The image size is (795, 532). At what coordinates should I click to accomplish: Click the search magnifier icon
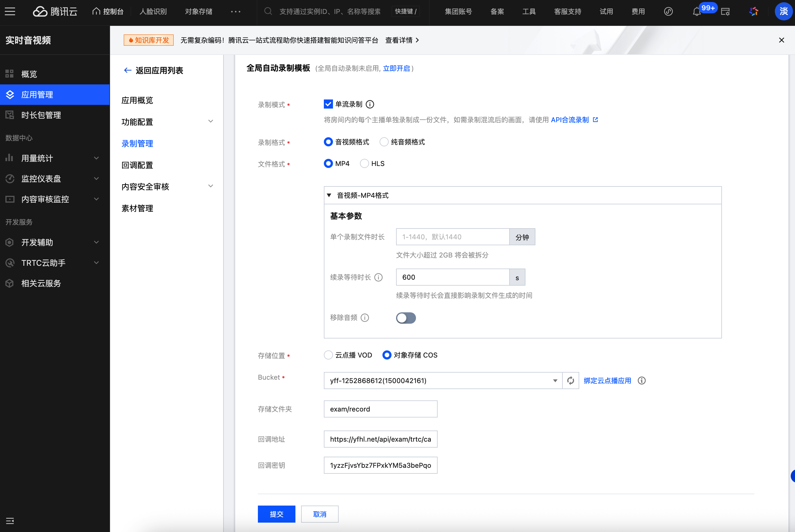[x=268, y=12]
